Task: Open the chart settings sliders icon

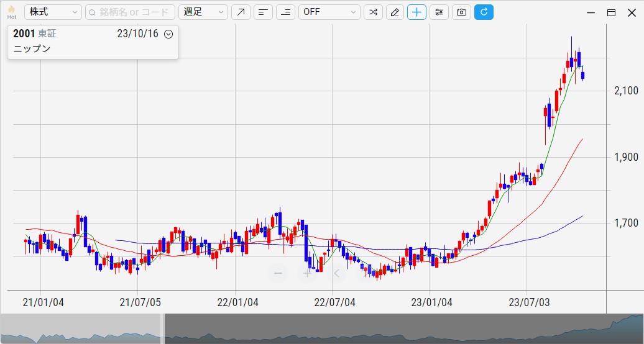Action: (x=439, y=12)
